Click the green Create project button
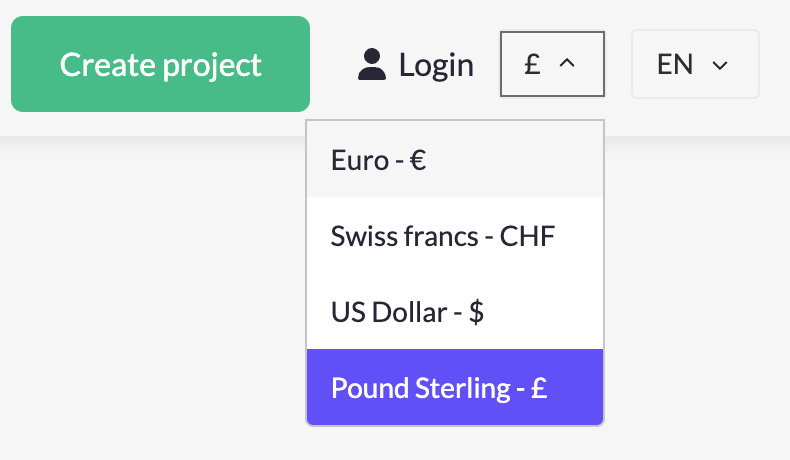 pyautogui.click(x=160, y=64)
